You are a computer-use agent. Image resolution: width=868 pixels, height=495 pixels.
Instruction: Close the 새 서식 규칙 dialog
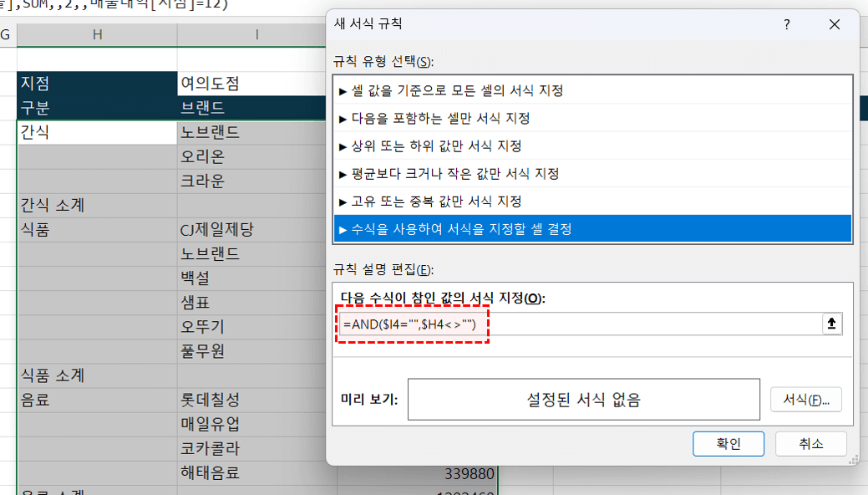tap(834, 25)
